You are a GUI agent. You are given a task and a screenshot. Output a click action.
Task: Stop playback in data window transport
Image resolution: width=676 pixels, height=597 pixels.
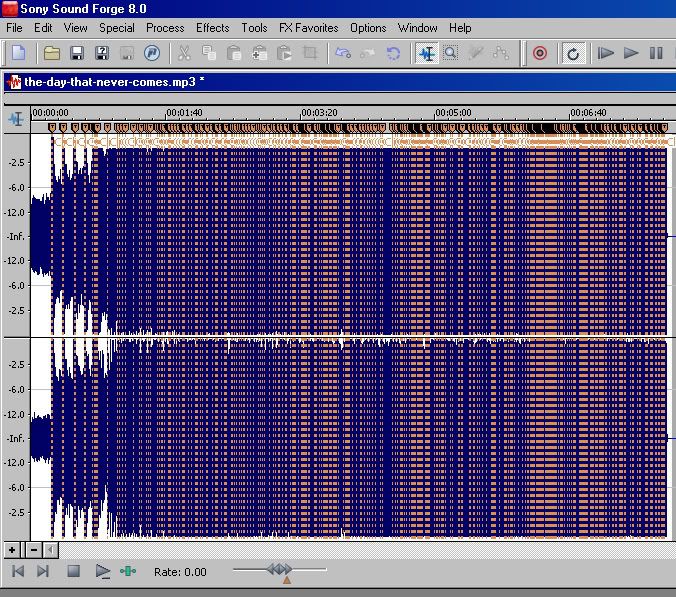point(74,571)
